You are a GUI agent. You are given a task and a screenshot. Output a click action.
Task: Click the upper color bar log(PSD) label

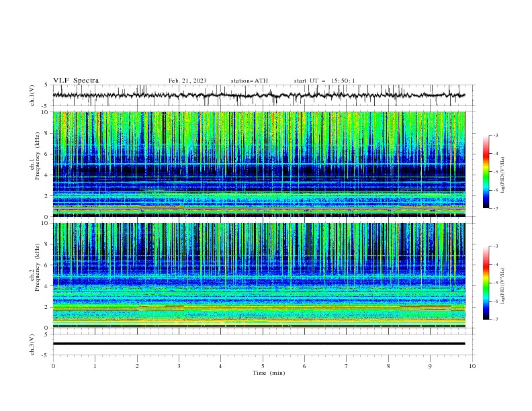pyautogui.click(x=503, y=175)
